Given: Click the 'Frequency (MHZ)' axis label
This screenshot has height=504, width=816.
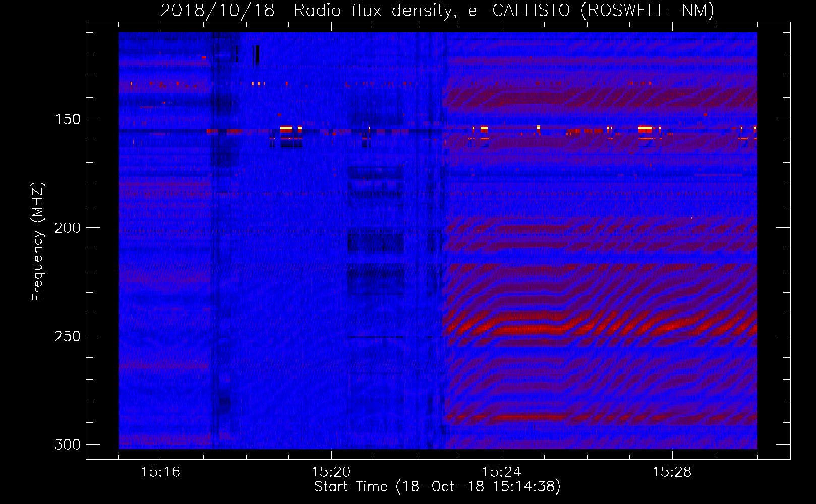Looking at the screenshot, I should pos(38,242).
